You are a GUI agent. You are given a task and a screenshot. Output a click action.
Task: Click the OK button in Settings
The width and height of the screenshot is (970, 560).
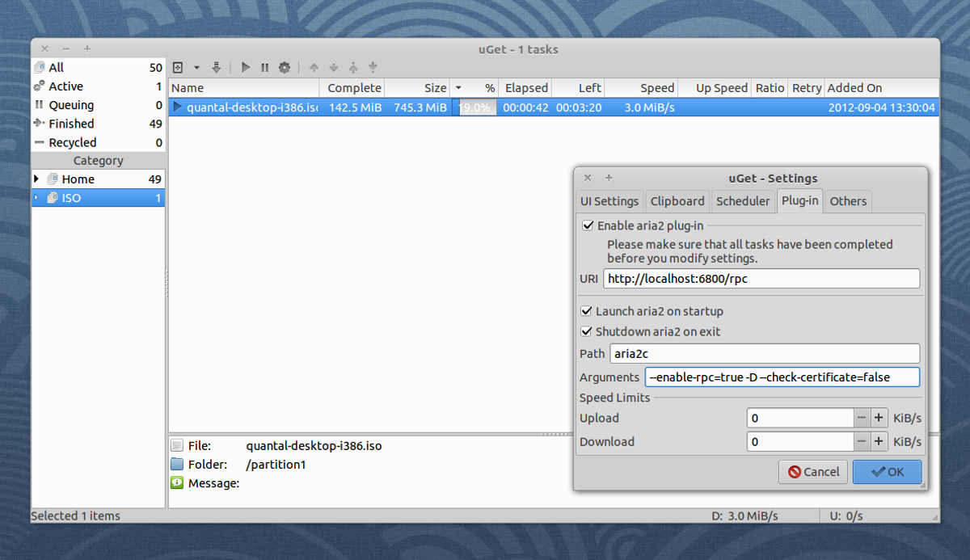coord(887,472)
